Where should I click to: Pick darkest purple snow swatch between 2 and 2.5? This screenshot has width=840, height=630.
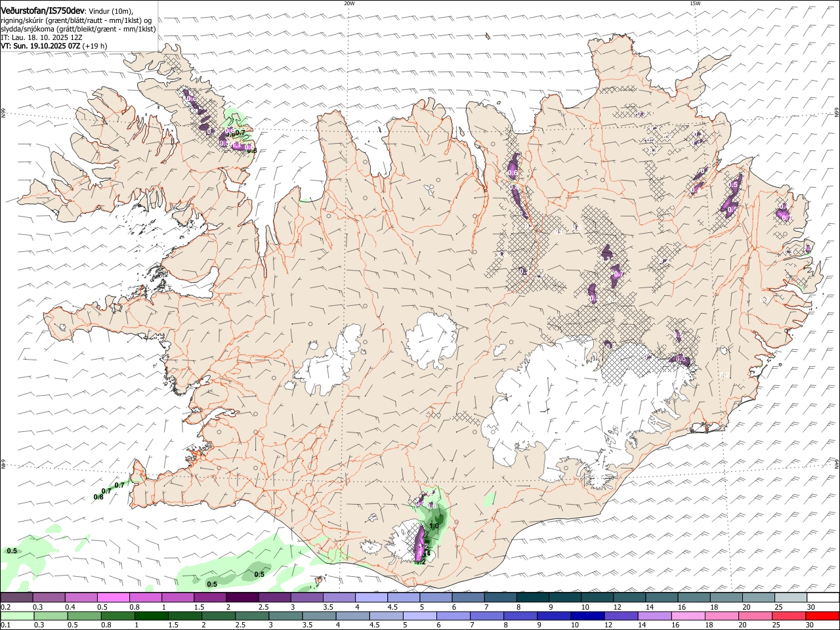click(242, 597)
